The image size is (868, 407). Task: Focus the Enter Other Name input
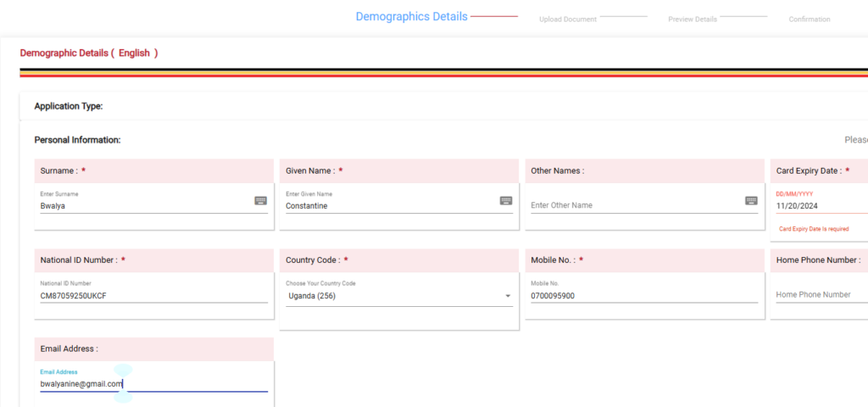pos(636,205)
